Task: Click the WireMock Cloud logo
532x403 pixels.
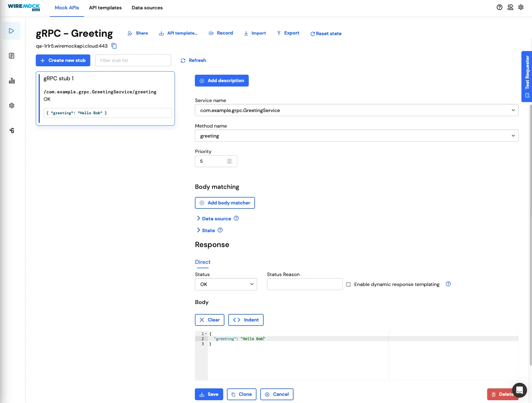Action: (x=24, y=7)
